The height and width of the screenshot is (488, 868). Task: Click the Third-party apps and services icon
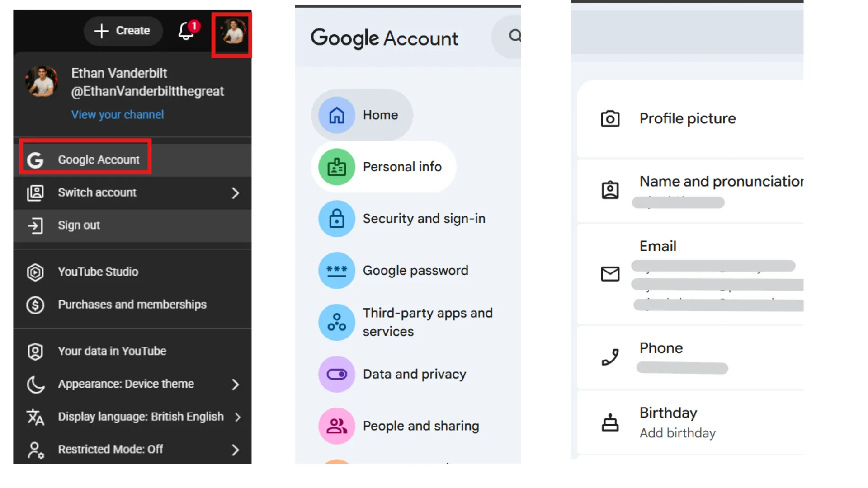coord(336,322)
